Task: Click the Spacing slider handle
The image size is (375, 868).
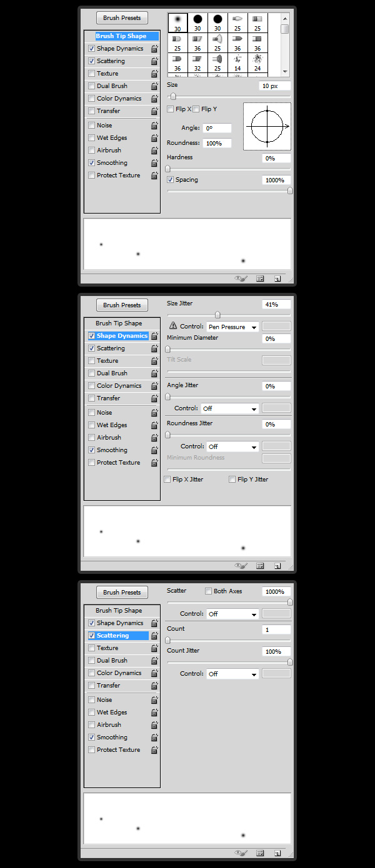Action: click(x=290, y=190)
